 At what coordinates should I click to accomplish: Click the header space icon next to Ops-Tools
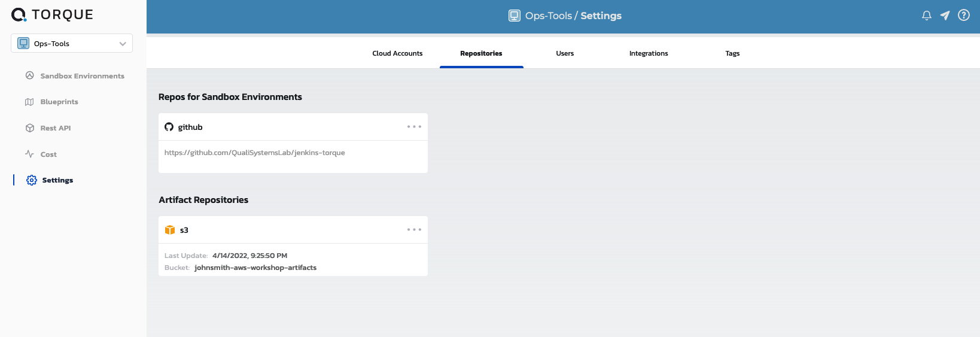pyautogui.click(x=515, y=16)
